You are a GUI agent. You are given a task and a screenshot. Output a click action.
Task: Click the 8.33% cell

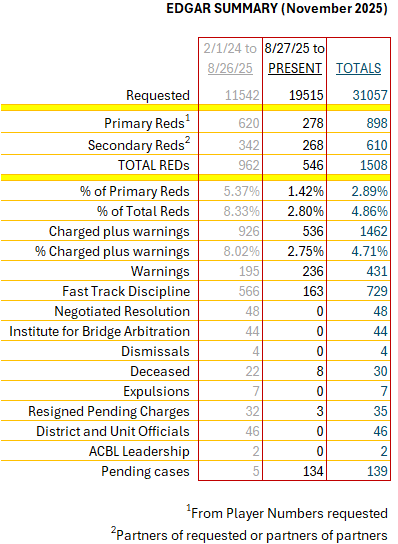point(242,211)
